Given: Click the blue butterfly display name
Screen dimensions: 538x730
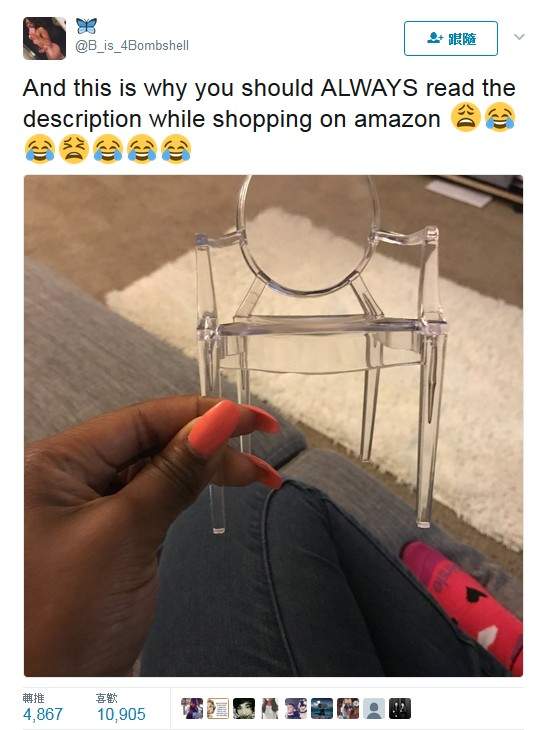Looking at the screenshot, I should [87, 26].
